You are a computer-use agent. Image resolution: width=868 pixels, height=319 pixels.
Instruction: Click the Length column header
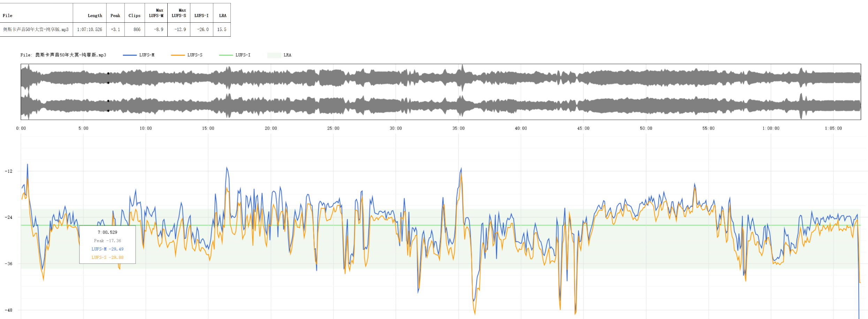[x=95, y=15]
